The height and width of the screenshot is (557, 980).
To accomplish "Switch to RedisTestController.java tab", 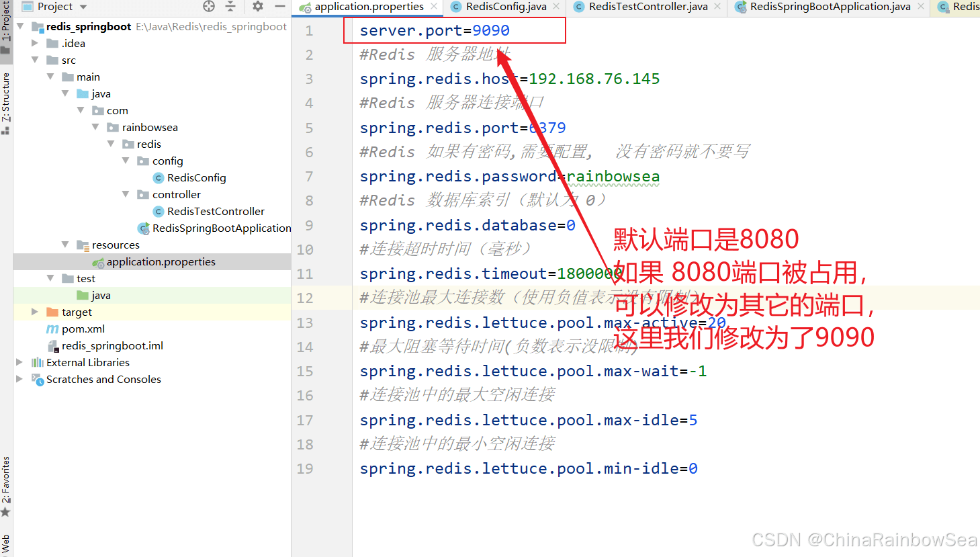I will click(x=648, y=7).
